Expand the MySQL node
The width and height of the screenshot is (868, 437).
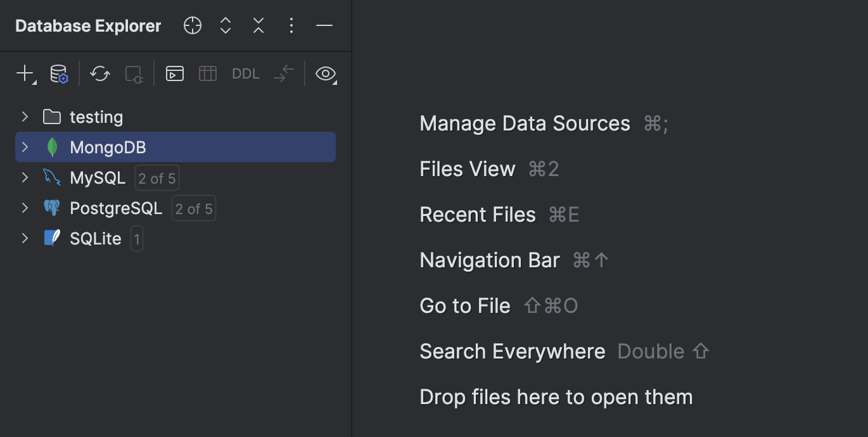pos(25,177)
